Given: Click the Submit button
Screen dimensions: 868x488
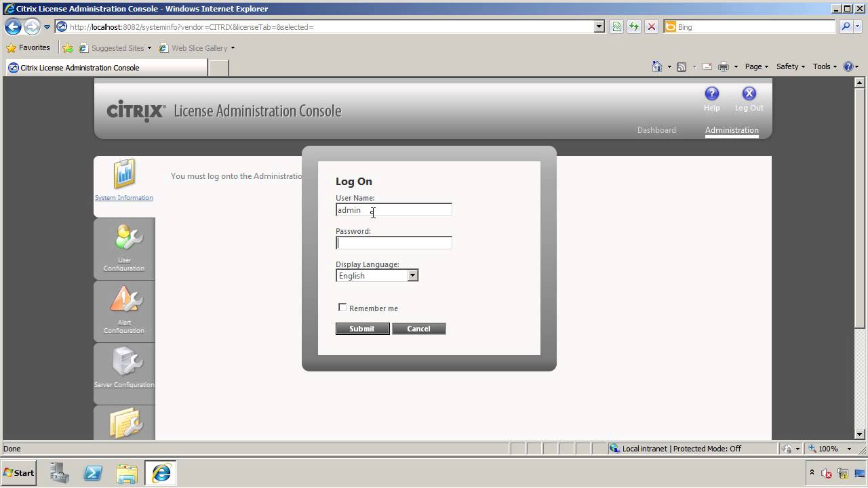Looking at the screenshot, I should (x=362, y=329).
